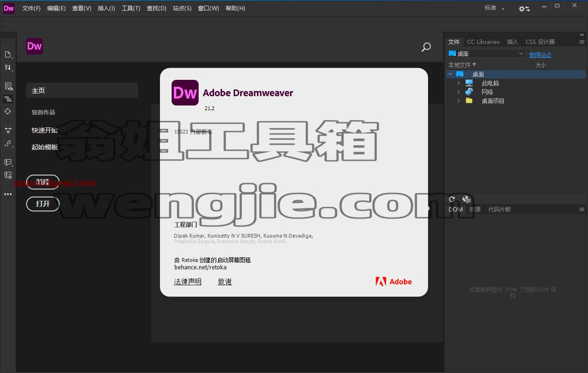588x373 pixels.
Task: Open the 窗口(W) menu
Action: click(x=208, y=8)
